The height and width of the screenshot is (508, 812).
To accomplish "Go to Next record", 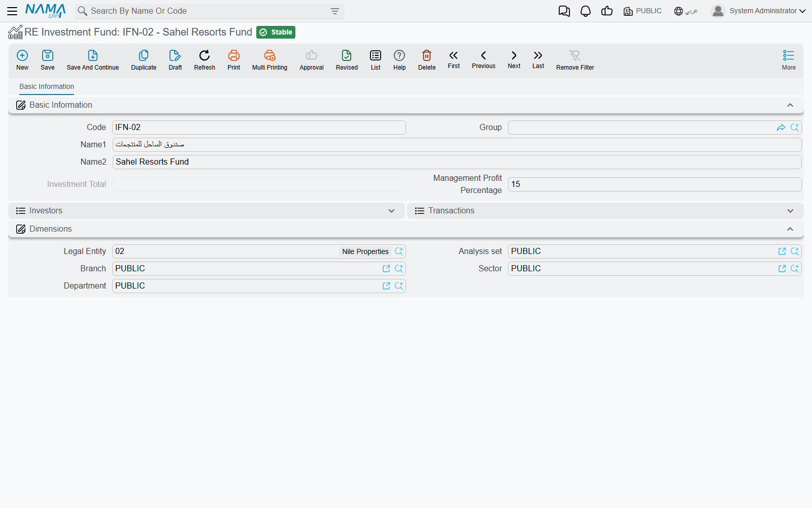I will [x=514, y=59].
